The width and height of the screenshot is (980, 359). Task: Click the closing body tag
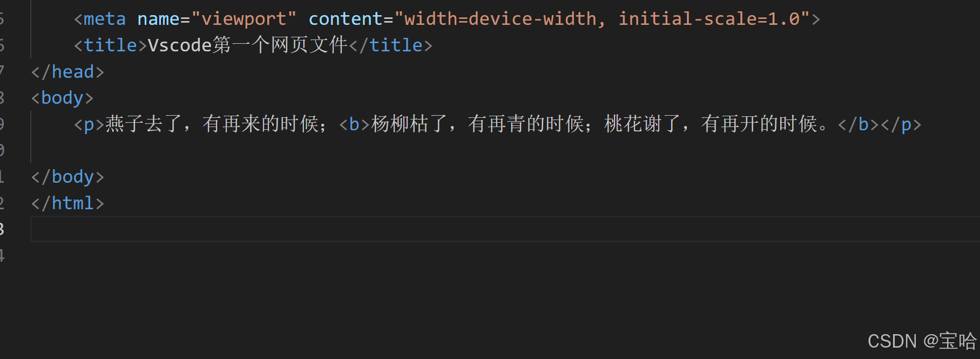click(67, 177)
